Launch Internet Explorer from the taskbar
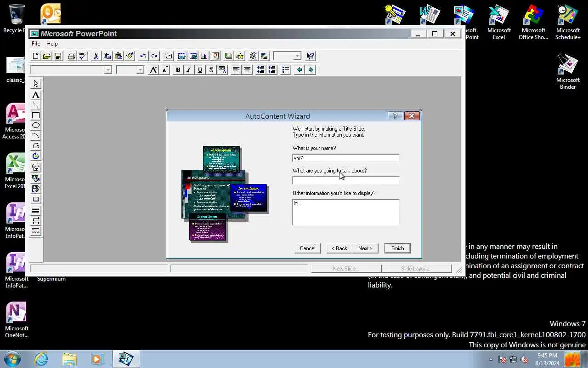 41,359
